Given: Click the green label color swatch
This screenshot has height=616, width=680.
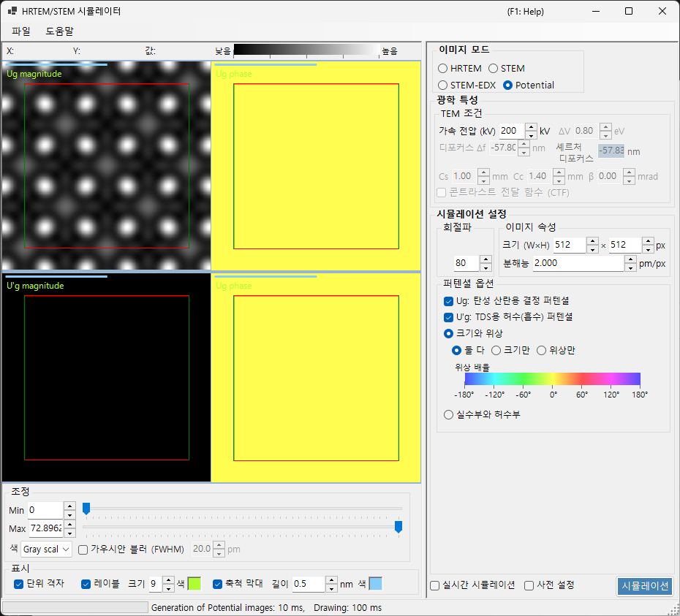Looking at the screenshot, I should [194, 584].
